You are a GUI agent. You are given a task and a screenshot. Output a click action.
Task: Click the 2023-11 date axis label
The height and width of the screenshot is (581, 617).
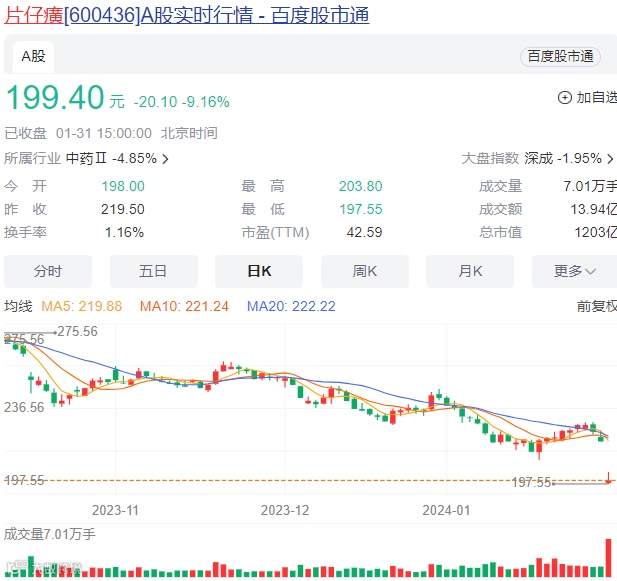115,510
